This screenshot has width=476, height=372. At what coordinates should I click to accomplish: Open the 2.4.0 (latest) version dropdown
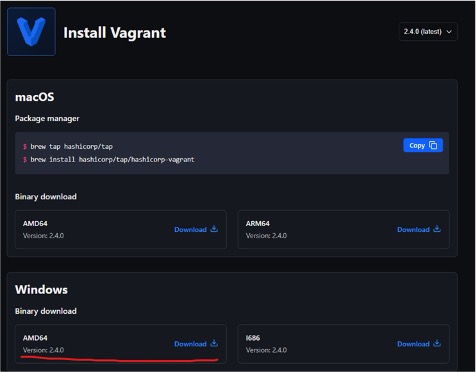click(428, 32)
